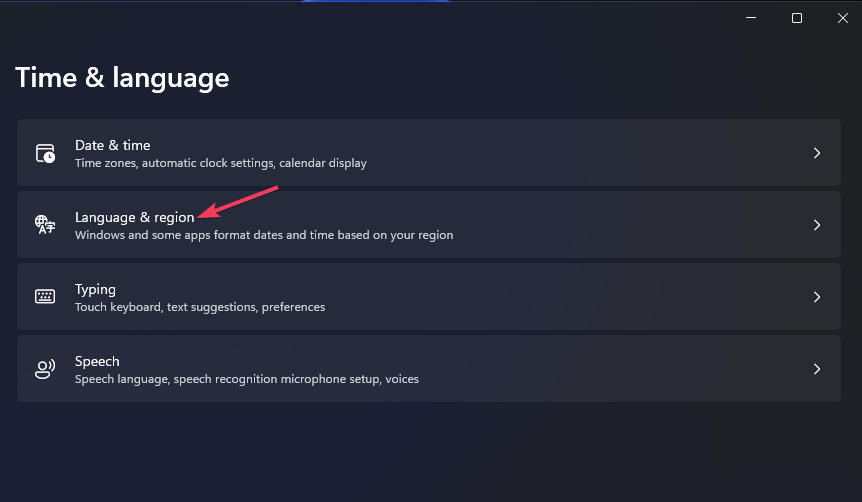Click the Date & time calendar clock icon

[45, 153]
